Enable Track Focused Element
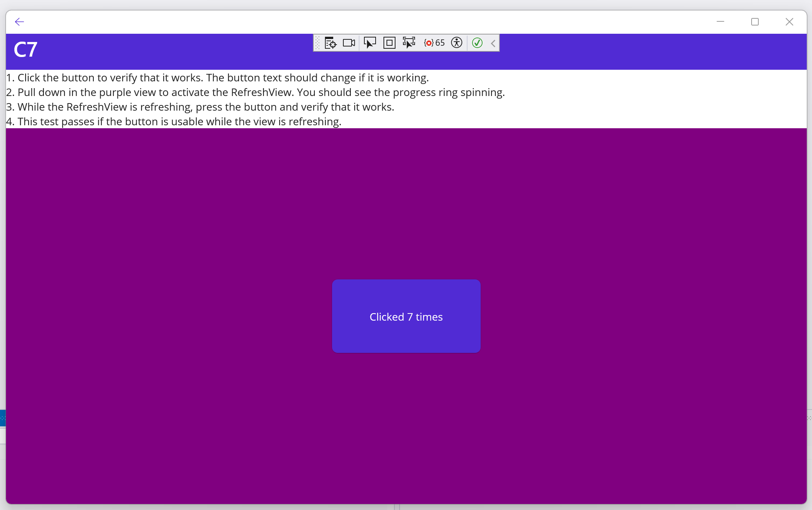This screenshot has height=510, width=812. click(409, 43)
